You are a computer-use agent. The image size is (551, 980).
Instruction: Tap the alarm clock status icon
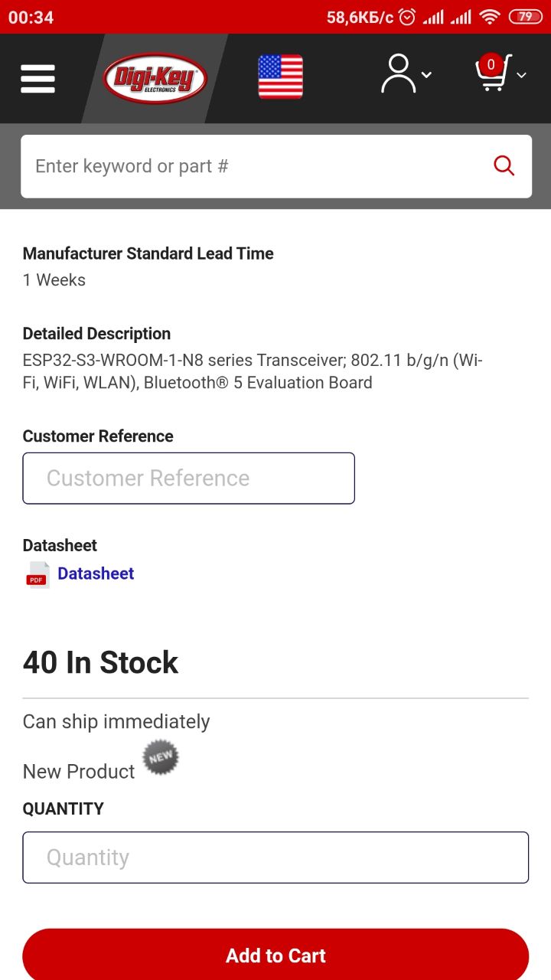point(407,17)
